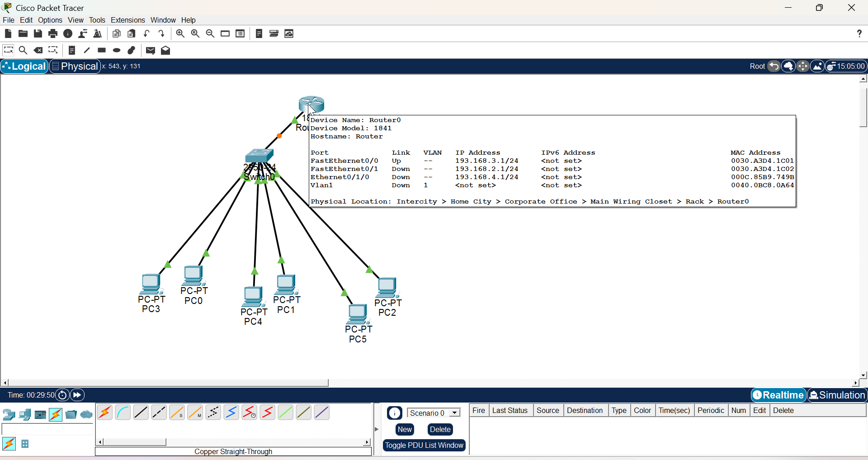Switch to Simulation mode
868x460 pixels.
pos(837,395)
